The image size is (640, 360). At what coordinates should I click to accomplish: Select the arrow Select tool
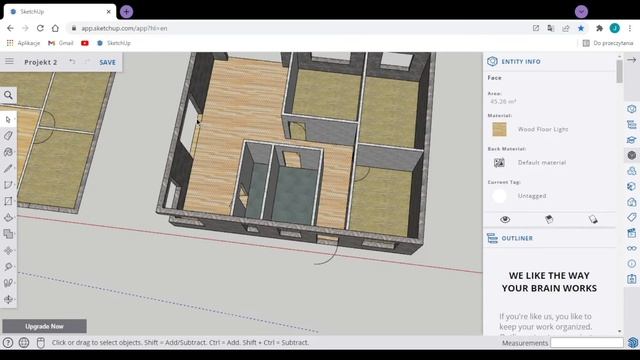click(8, 120)
